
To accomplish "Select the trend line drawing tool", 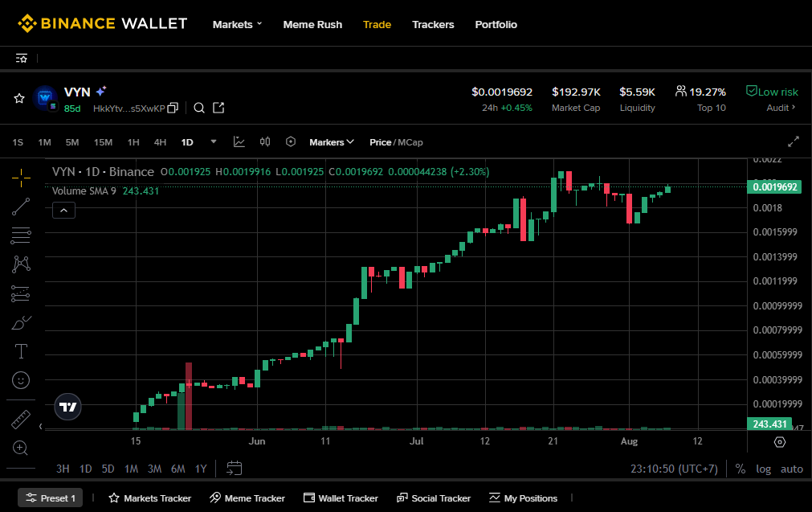I will pos(21,207).
